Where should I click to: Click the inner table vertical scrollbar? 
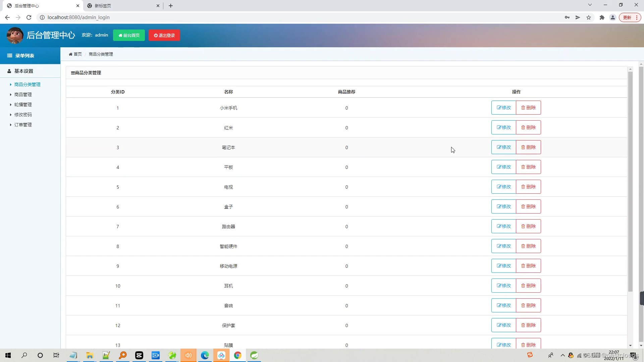point(630,181)
